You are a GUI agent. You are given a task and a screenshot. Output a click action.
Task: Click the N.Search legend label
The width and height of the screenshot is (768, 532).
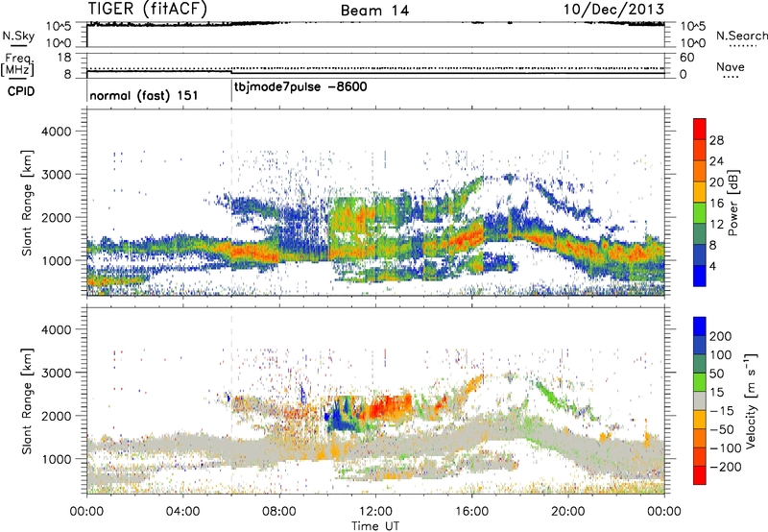point(742,36)
